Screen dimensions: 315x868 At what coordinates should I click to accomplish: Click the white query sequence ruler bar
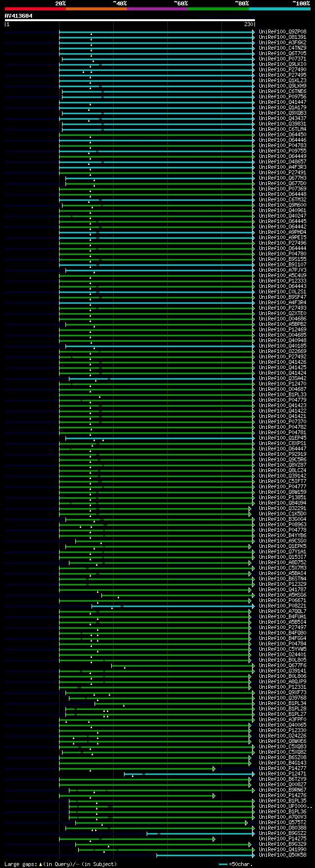point(130,20)
